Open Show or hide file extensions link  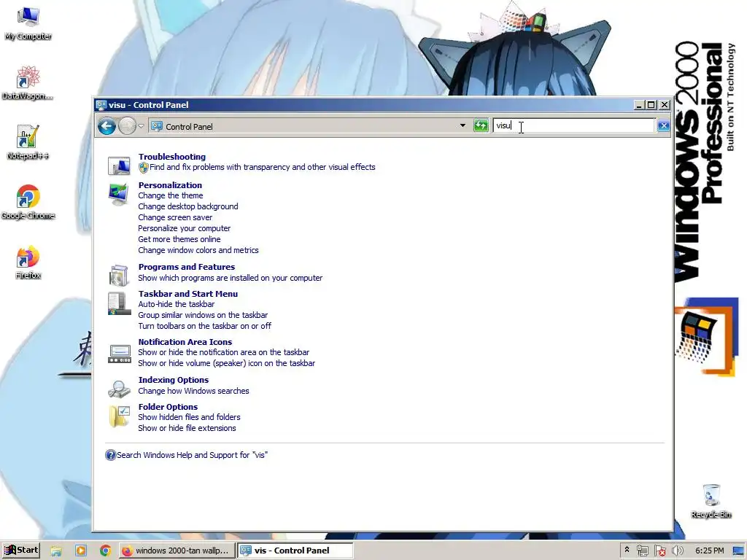click(187, 428)
